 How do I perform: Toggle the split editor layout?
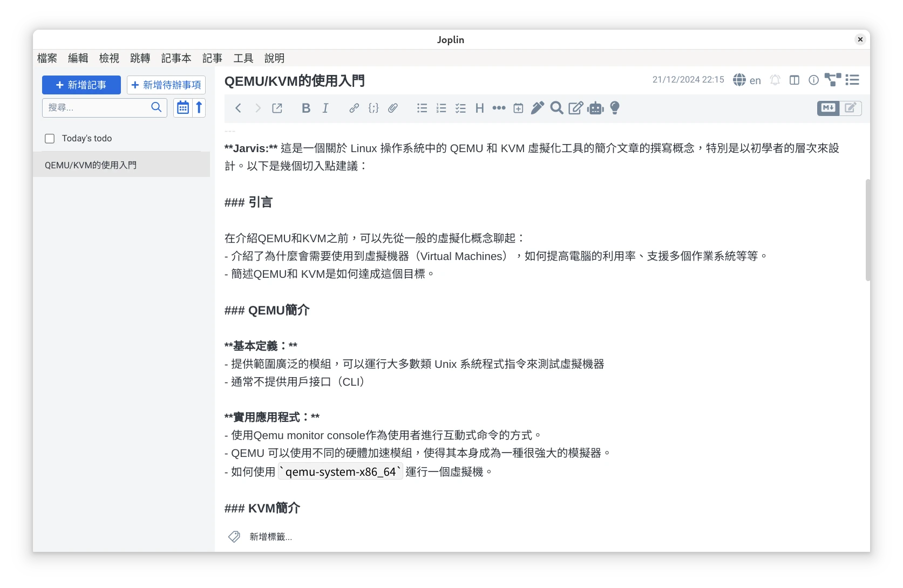794,80
